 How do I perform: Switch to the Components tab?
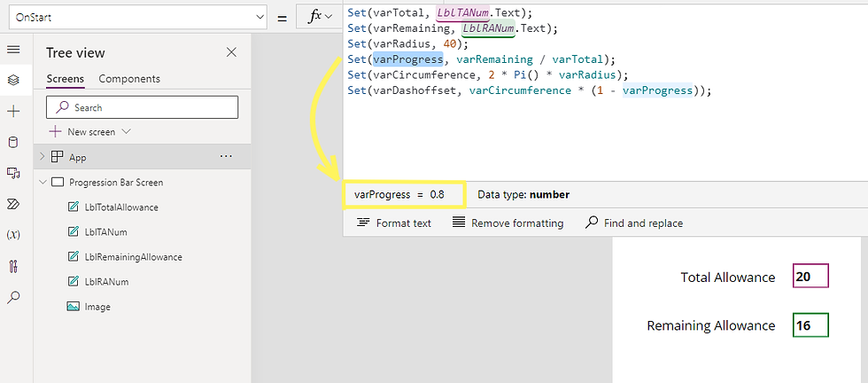(x=129, y=79)
